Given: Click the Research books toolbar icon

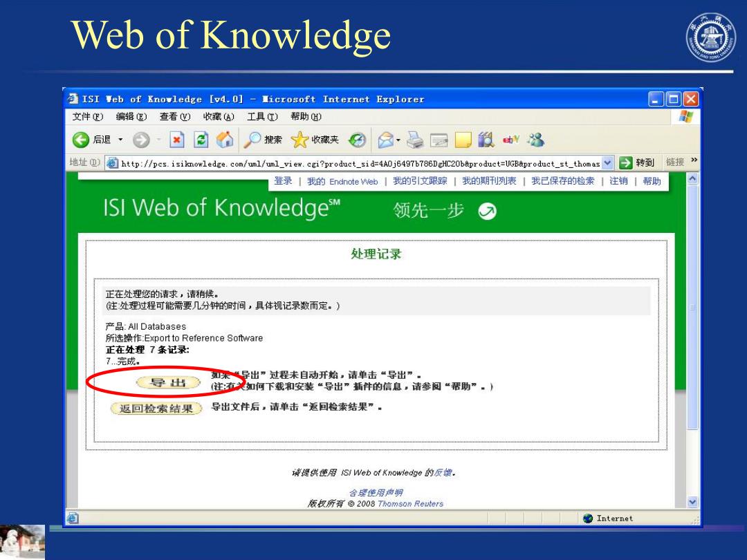Looking at the screenshot, I should coord(486,140).
